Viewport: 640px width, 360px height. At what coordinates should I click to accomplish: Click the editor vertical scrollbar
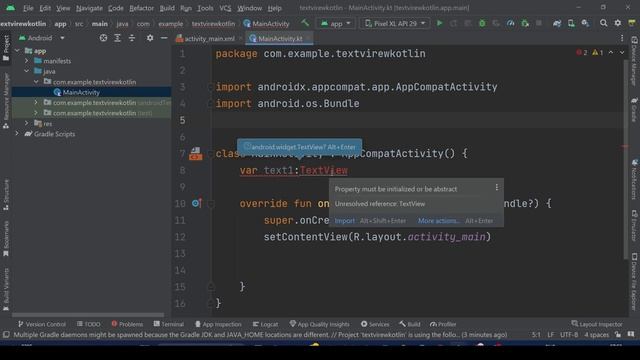click(x=625, y=159)
